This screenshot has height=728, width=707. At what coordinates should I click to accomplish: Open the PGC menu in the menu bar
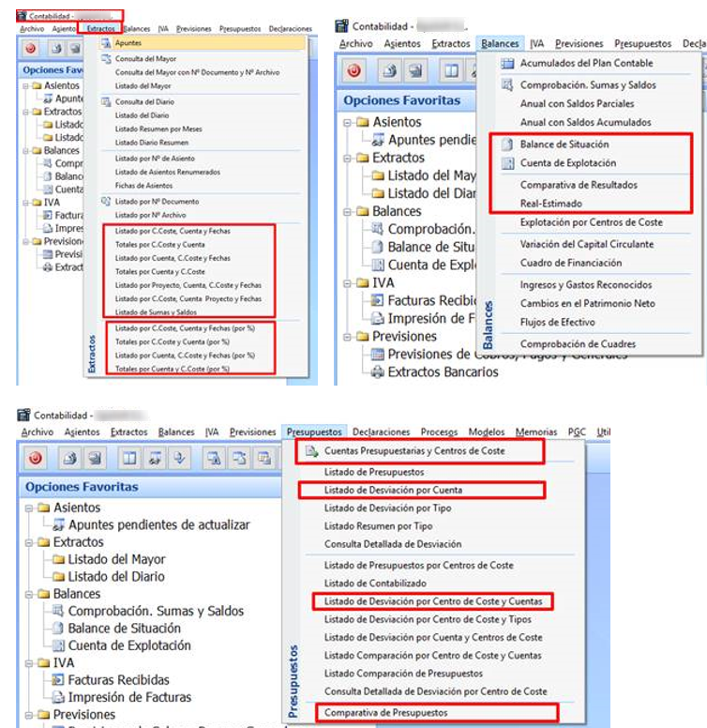(578, 432)
